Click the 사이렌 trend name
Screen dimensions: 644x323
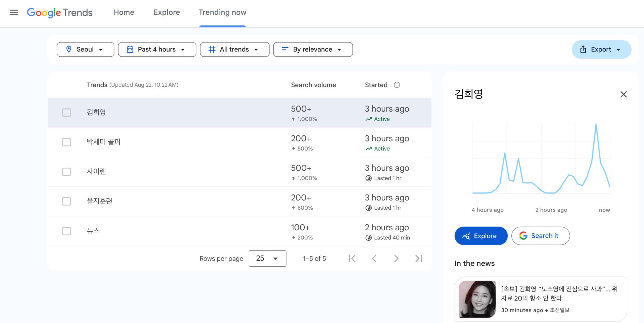tap(96, 172)
